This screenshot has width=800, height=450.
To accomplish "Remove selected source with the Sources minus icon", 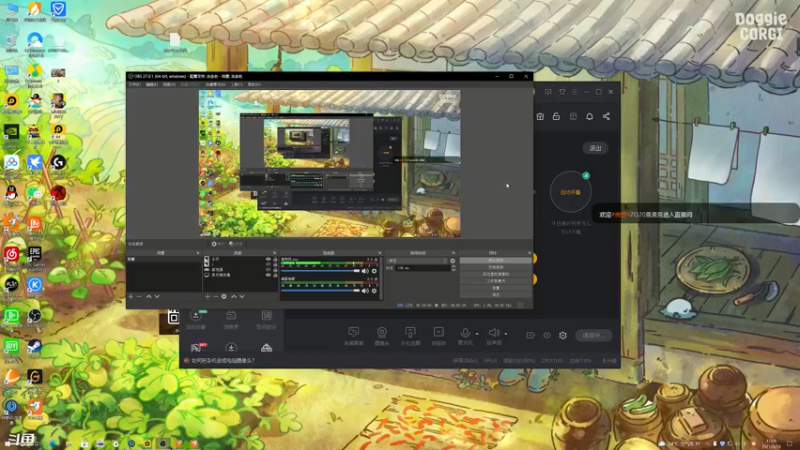I will pyautogui.click(x=215, y=296).
